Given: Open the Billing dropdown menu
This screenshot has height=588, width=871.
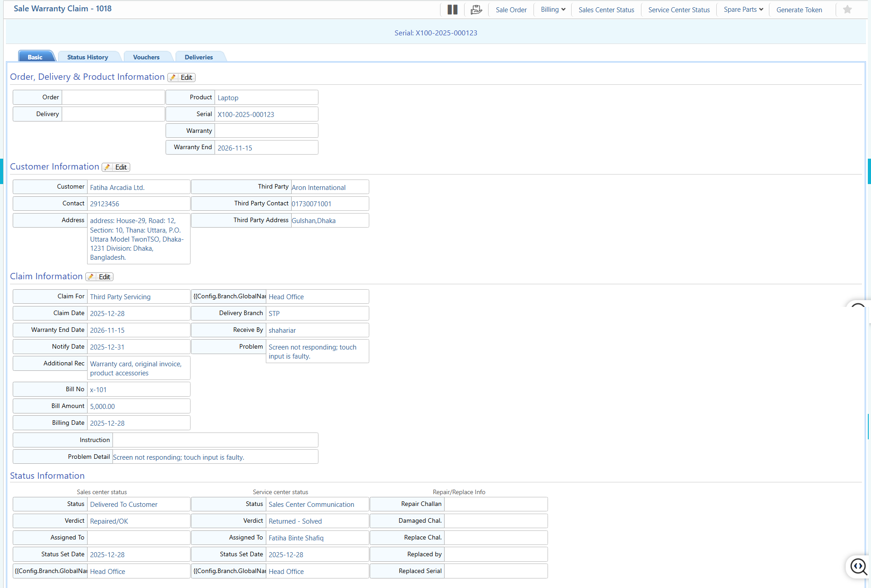Looking at the screenshot, I should [x=553, y=10].
